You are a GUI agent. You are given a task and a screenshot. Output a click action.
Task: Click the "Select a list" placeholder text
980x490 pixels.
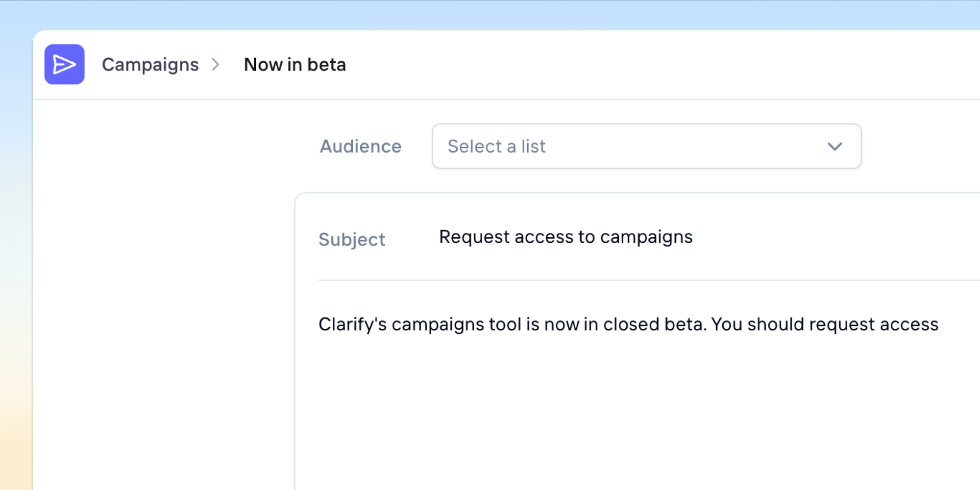point(496,147)
